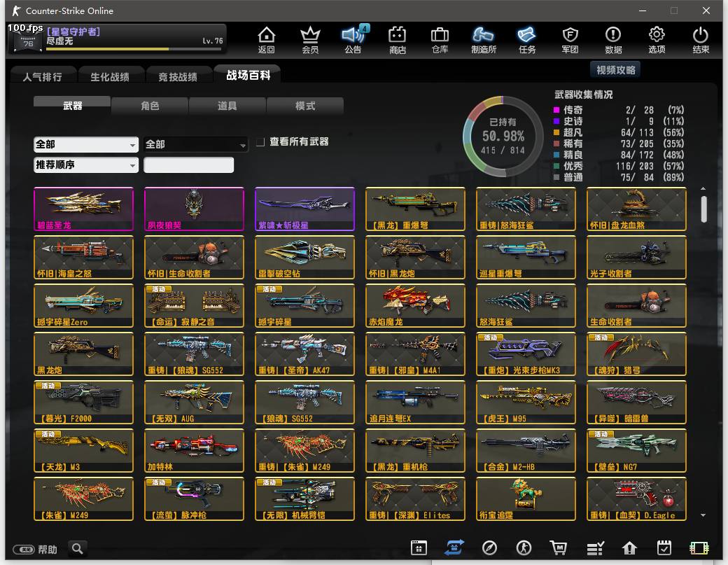The width and height of the screenshot is (728, 565).
Task: Click the blue exchange arrows icon
Action: tap(454, 547)
